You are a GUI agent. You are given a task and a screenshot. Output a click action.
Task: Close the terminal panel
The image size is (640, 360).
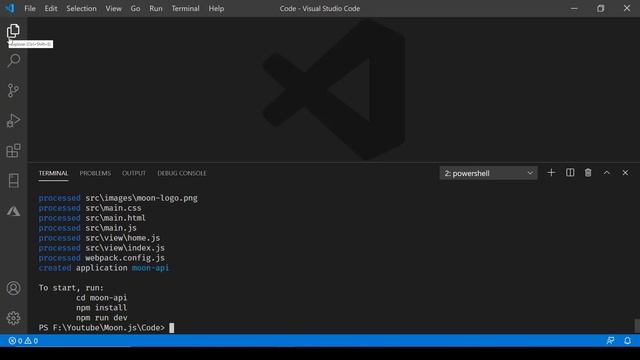tap(625, 173)
